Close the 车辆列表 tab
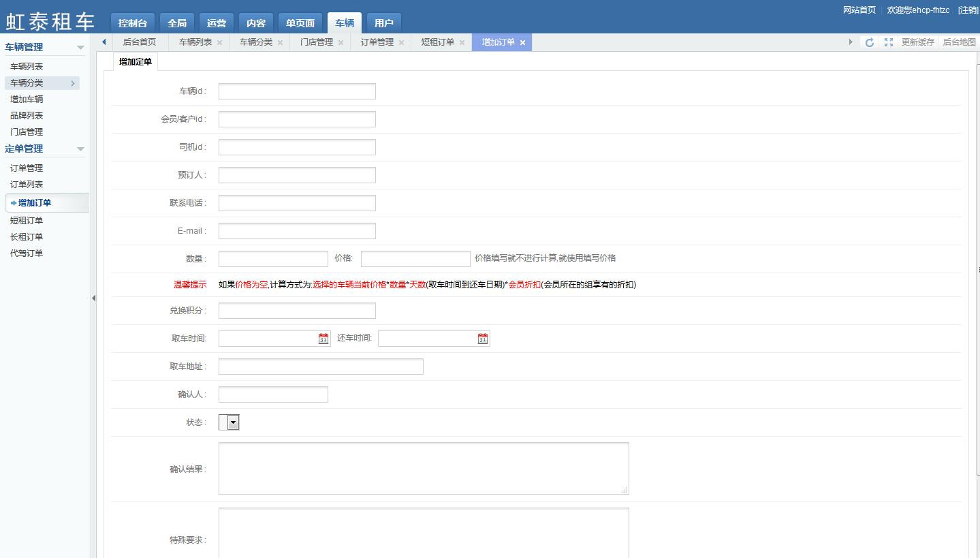980x558 pixels. (219, 42)
